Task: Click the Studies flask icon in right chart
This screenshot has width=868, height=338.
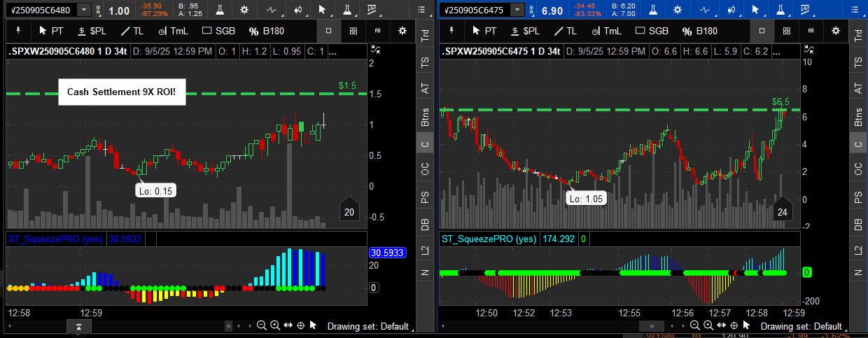Action: click(x=652, y=10)
